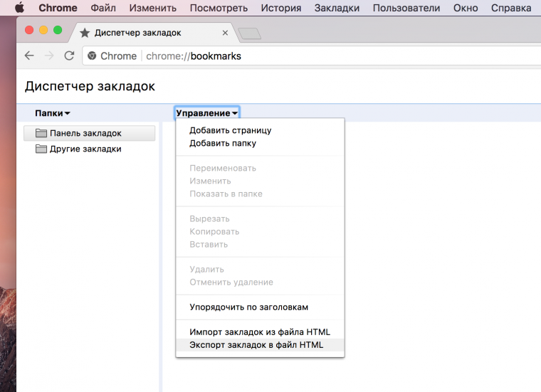Click the browser forward arrow

pyautogui.click(x=49, y=55)
